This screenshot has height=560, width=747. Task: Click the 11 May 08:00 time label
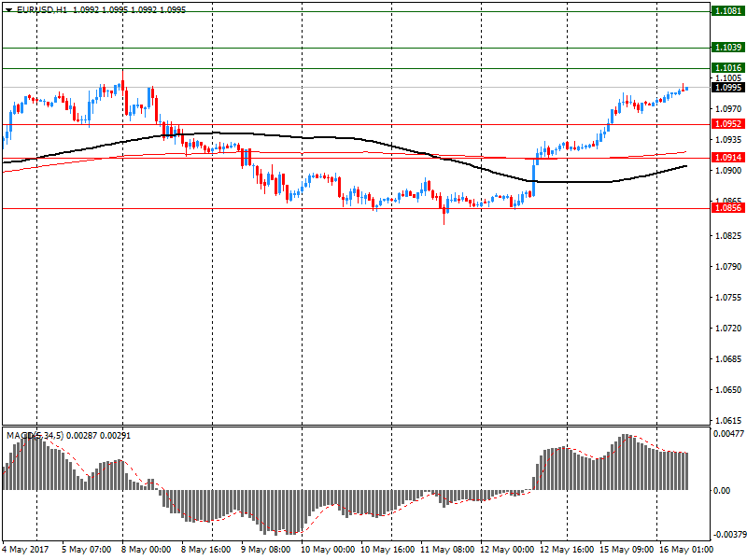447,549
